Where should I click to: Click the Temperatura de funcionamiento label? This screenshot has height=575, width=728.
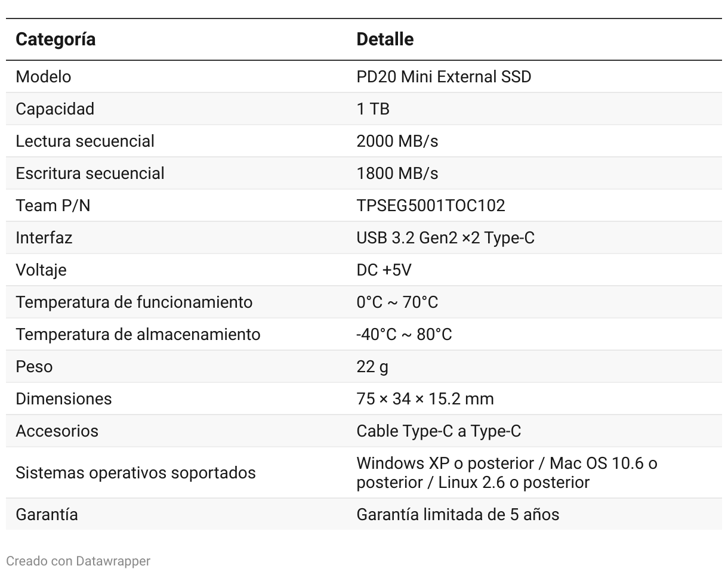coord(134,302)
